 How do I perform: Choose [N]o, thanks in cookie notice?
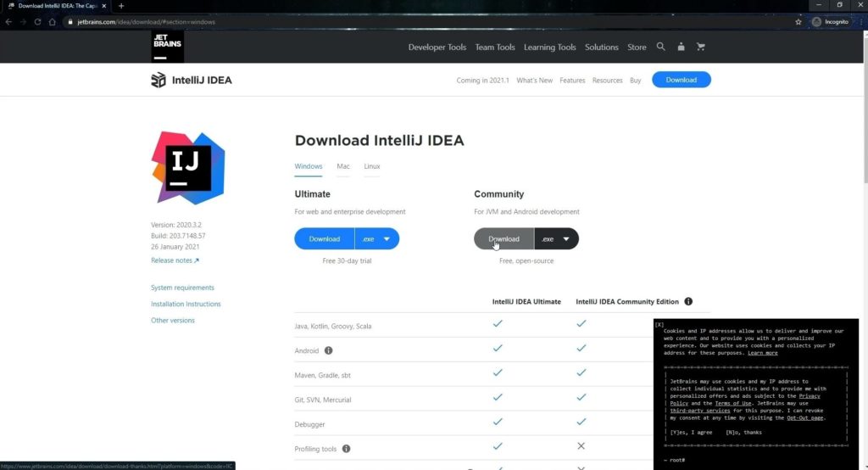pos(743,433)
